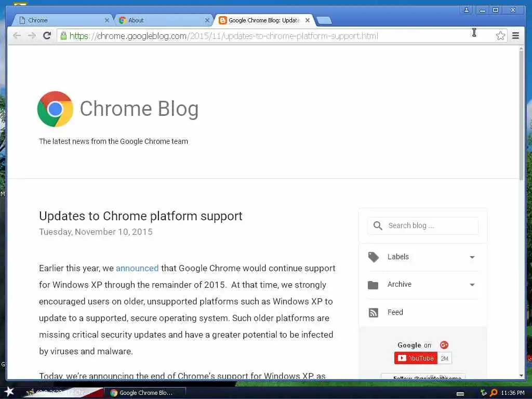Click the date 'Tuesday, November 10, 2015'

click(x=96, y=232)
